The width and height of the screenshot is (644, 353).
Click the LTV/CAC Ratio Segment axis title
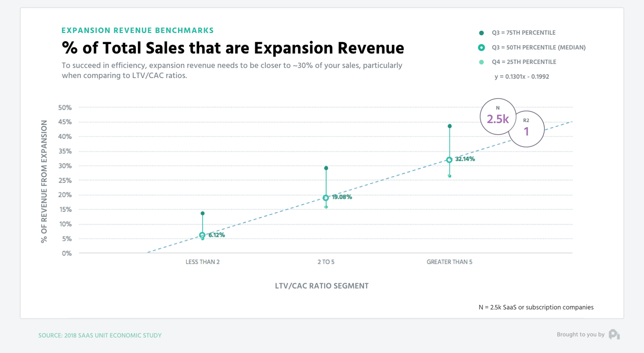[x=322, y=286]
